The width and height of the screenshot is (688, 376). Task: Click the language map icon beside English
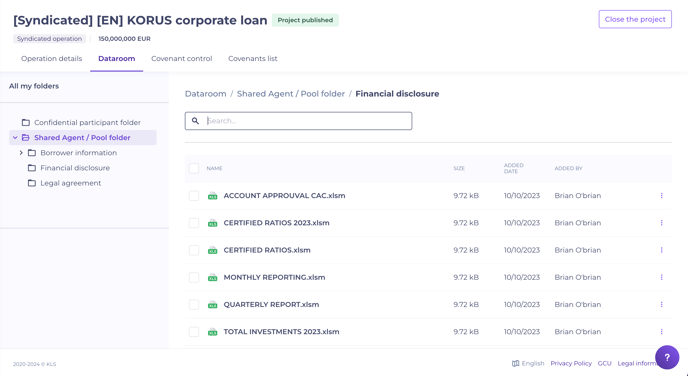[516, 363]
